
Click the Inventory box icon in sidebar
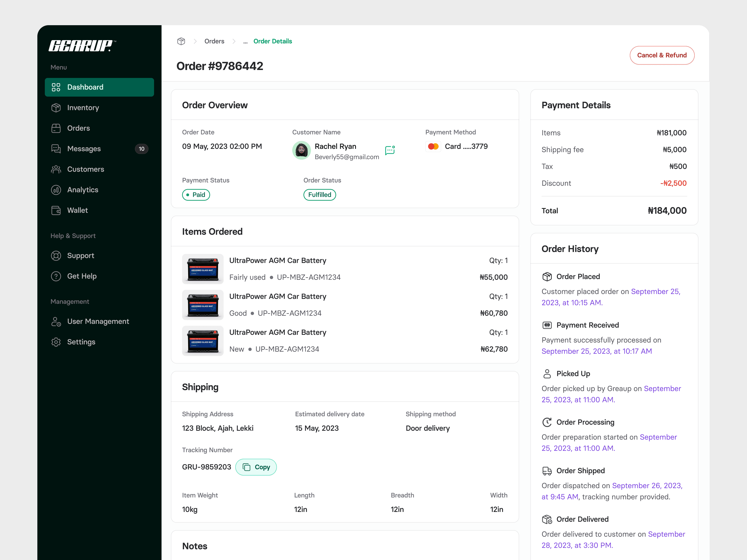click(56, 108)
